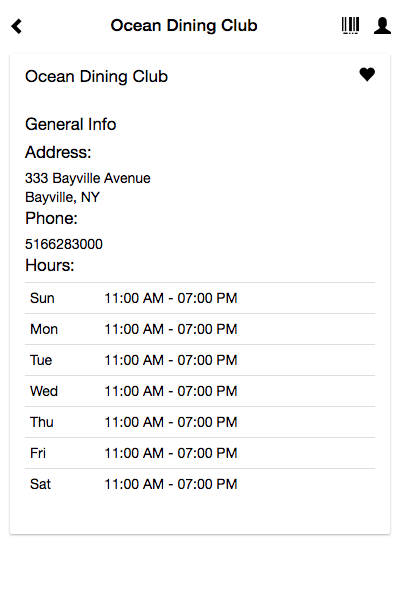Image resolution: width=400 pixels, height=600 pixels.
Task: Go back using the left arrow icon
Action: [16, 26]
